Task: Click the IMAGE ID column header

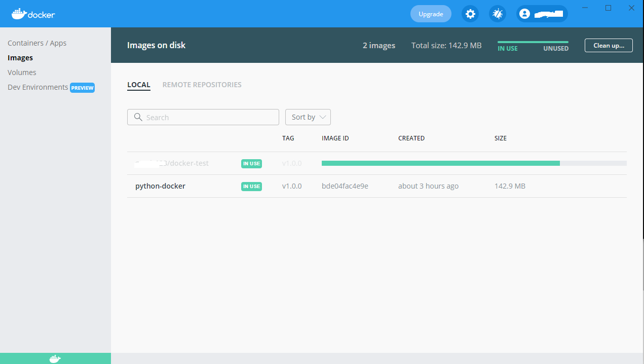Action: coord(335,138)
